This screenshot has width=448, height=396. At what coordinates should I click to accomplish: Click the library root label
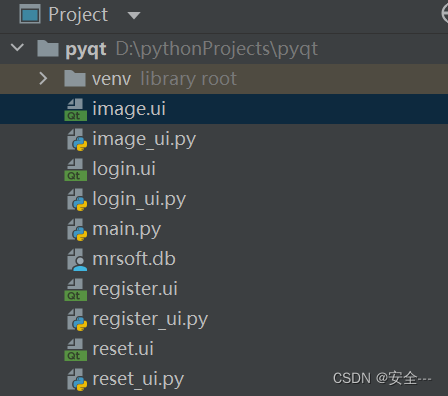click(x=189, y=79)
